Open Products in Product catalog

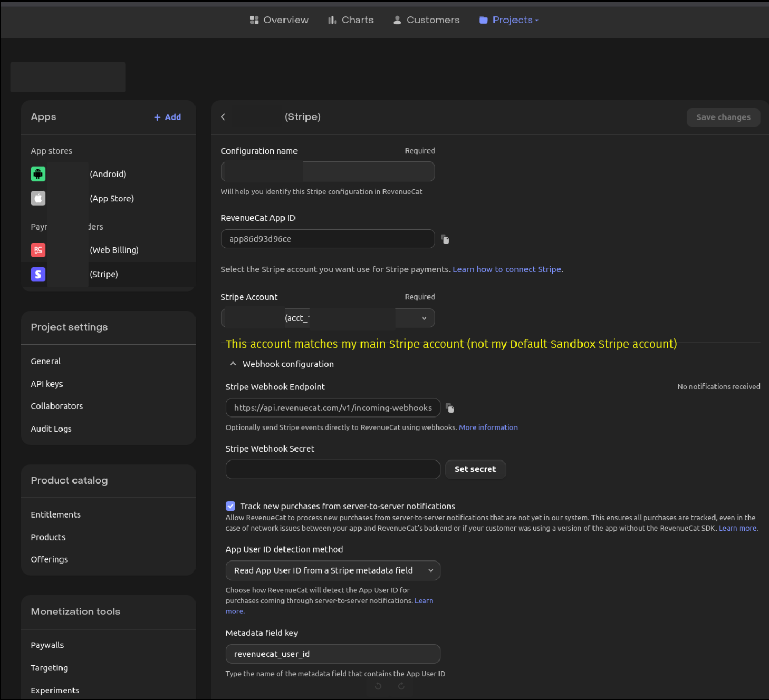coord(48,537)
